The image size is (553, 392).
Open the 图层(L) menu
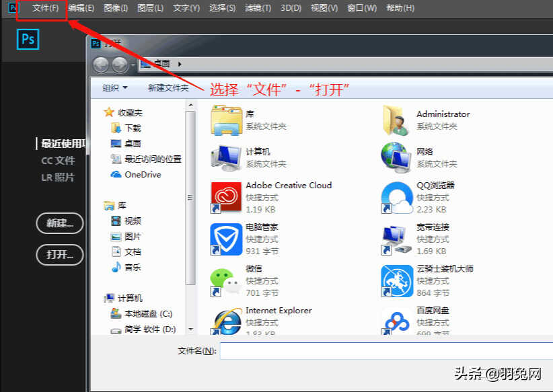[x=150, y=8]
